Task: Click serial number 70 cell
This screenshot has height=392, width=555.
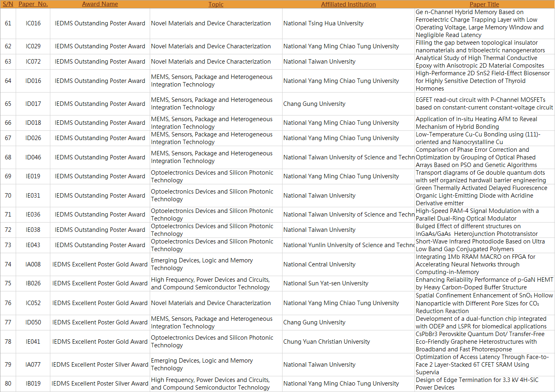Action: 8,196
